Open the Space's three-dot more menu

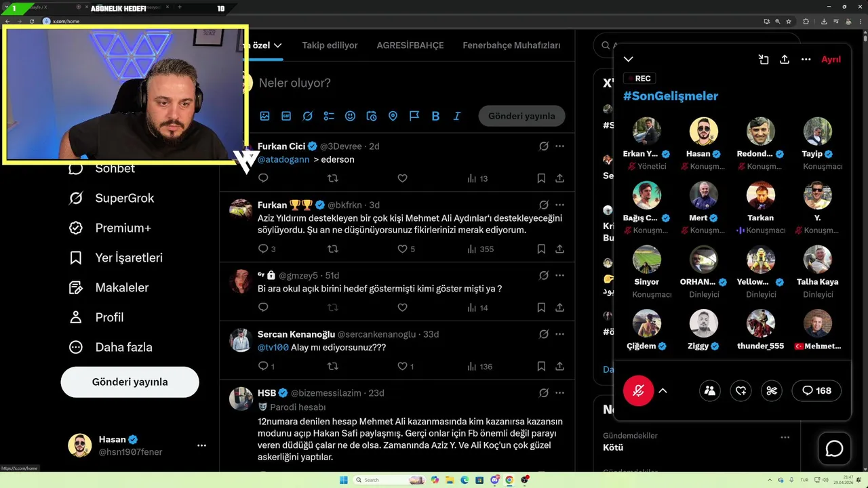point(806,60)
